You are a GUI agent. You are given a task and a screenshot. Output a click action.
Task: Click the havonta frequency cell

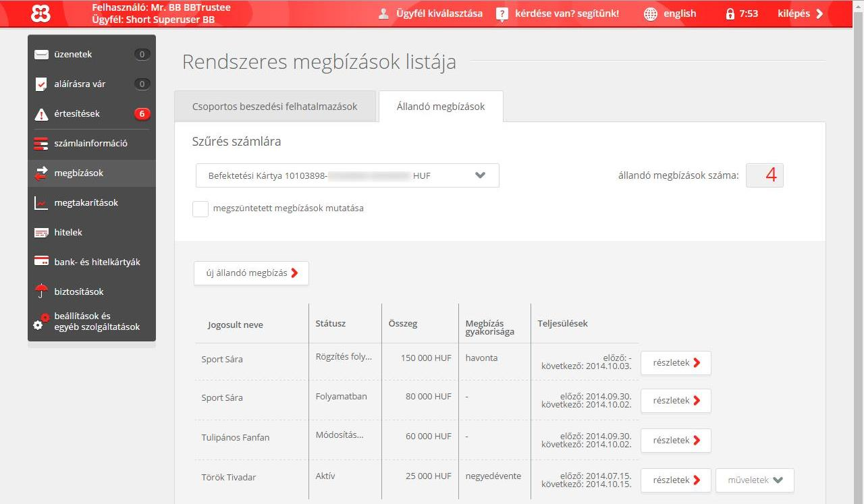click(x=482, y=358)
